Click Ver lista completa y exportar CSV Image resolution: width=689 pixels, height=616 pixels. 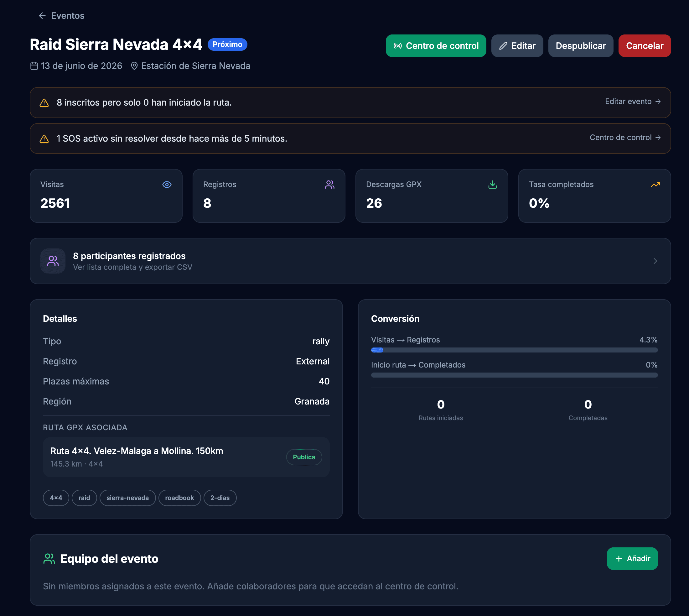pos(132,267)
